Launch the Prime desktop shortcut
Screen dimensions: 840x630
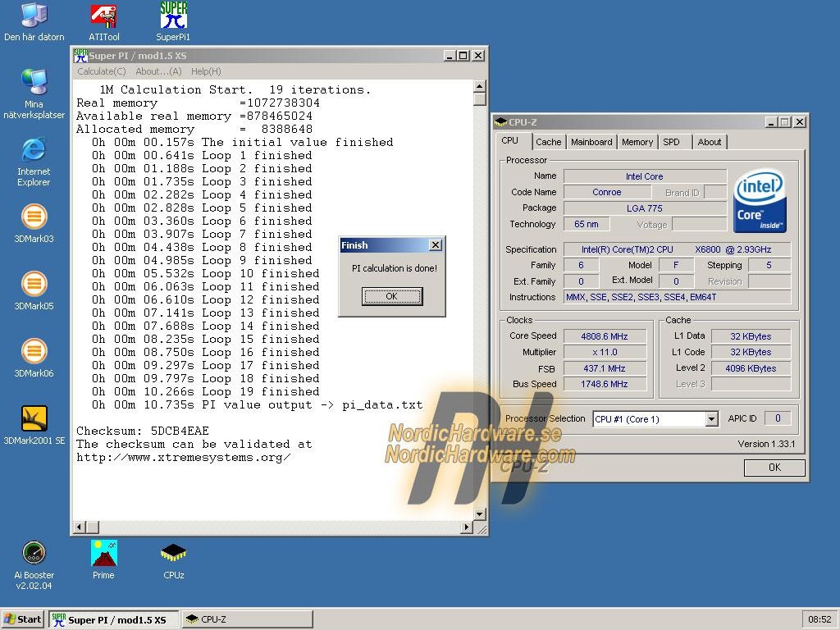(x=103, y=554)
